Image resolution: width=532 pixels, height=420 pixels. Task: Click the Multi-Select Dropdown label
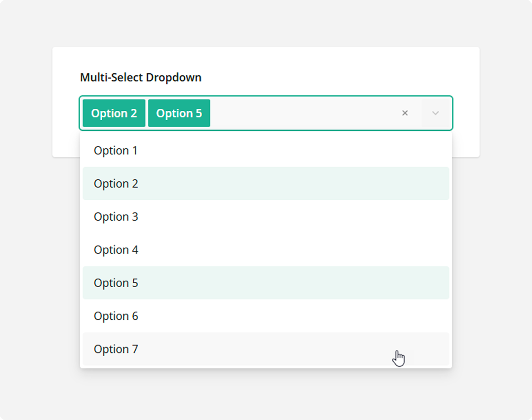pyautogui.click(x=141, y=77)
